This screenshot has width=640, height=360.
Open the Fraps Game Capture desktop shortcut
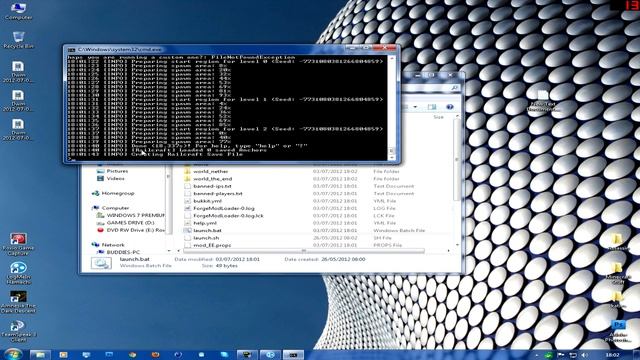click(18, 244)
